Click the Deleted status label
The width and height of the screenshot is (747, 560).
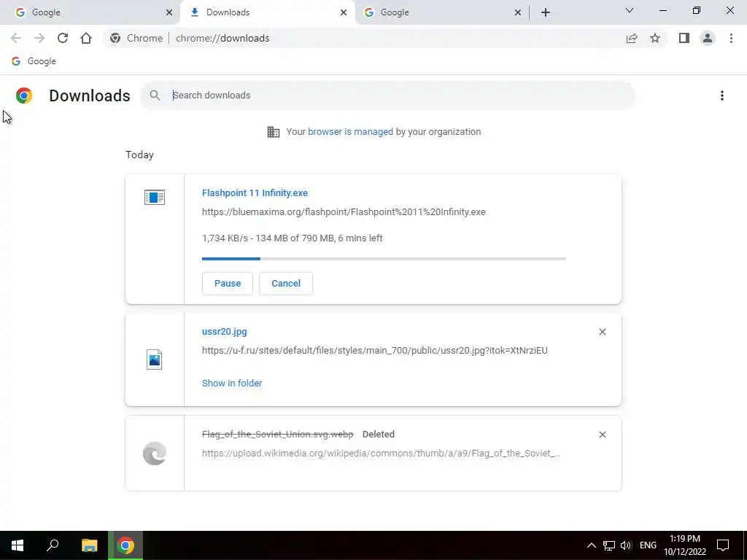(379, 435)
